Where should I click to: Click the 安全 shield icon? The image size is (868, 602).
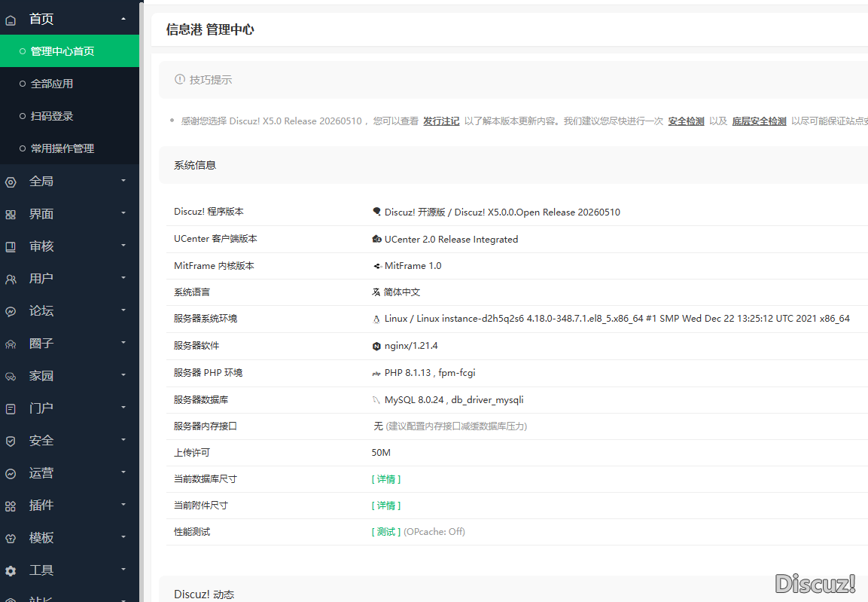(11, 442)
